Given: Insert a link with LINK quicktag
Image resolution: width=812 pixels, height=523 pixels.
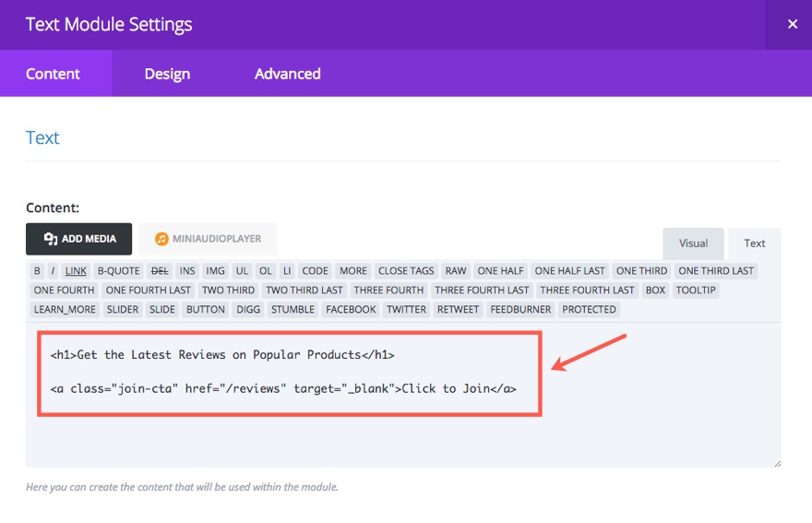Looking at the screenshot, I should [x=76, y=271].
